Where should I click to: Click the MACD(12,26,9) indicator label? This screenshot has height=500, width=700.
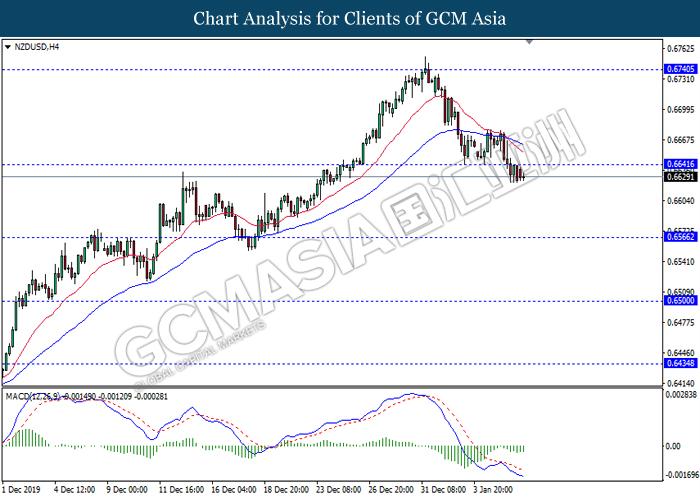pyautogui.click(x=33, y=396)
